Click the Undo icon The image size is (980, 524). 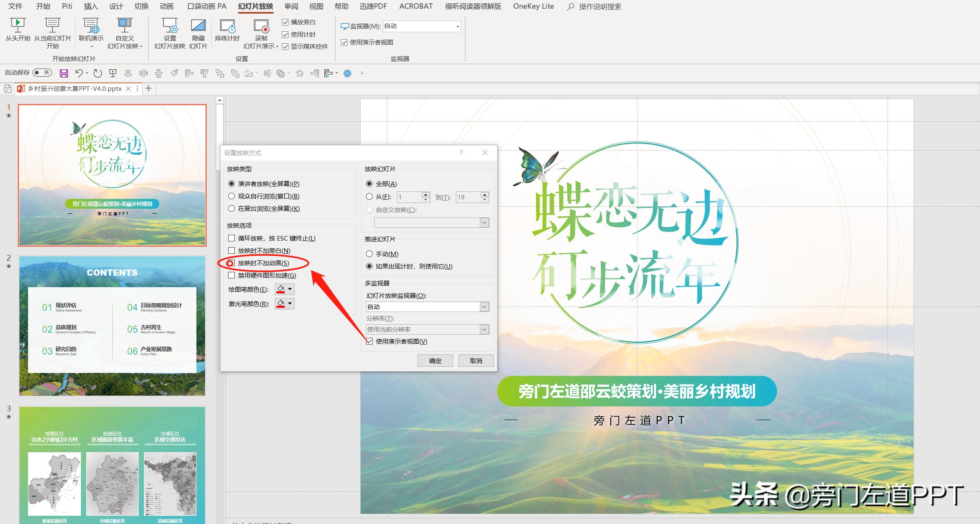[x=80, y=73]
